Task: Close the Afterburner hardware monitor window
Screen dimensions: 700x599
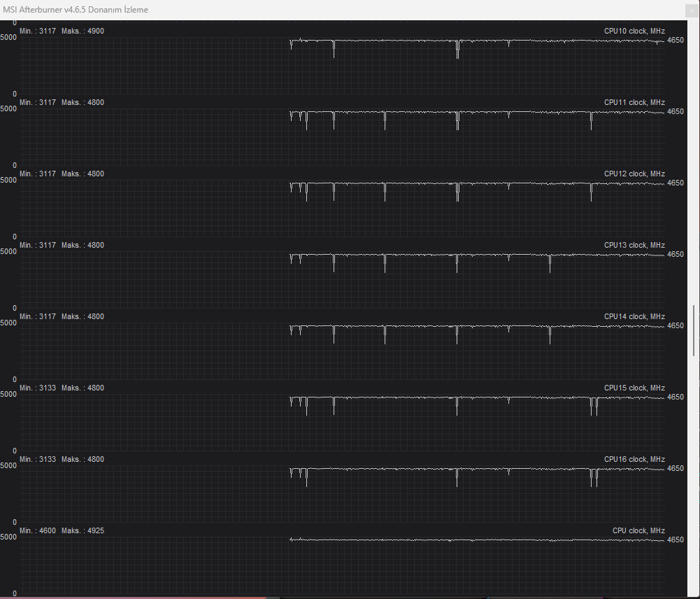Action: pos(692,10)
